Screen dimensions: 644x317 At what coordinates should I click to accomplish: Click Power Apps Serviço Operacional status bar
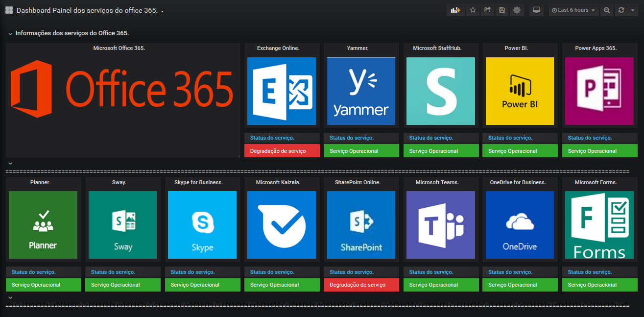[x=599, y=151]
